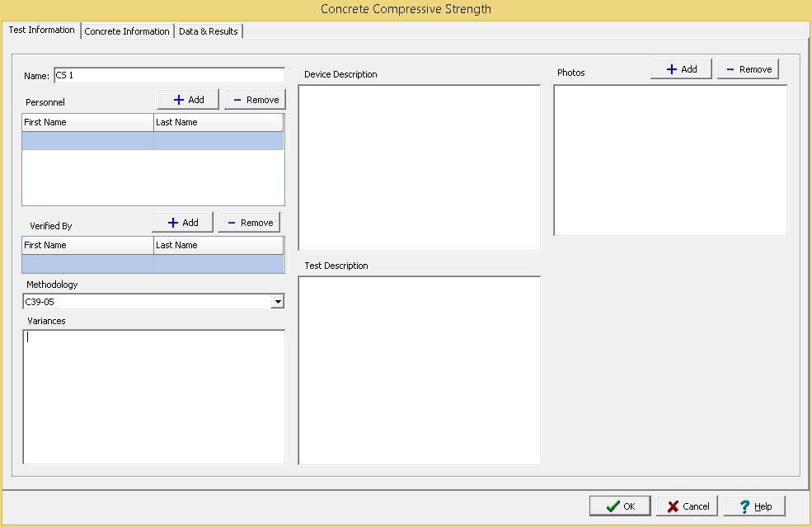
Task: Expand the Methodology dropdown arrow
Action: click(278, 302)
